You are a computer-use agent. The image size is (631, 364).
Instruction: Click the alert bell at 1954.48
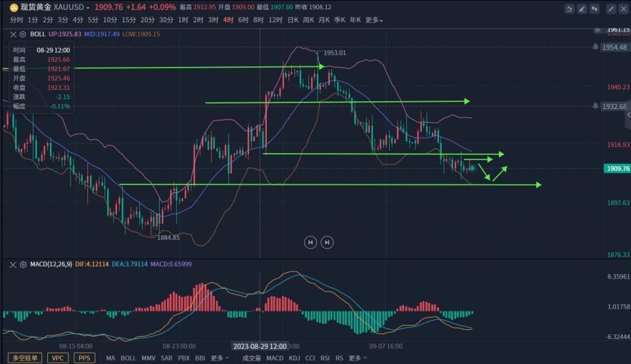click(596, 47)
